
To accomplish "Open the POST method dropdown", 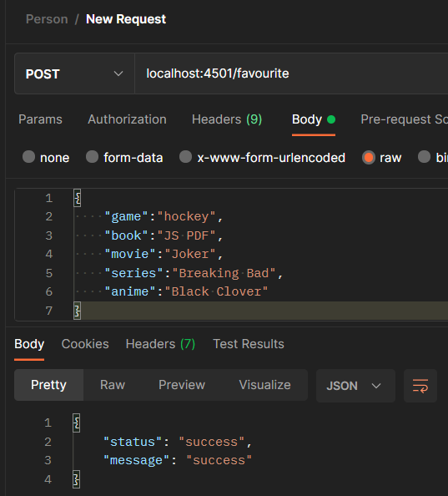I will 74,73.
